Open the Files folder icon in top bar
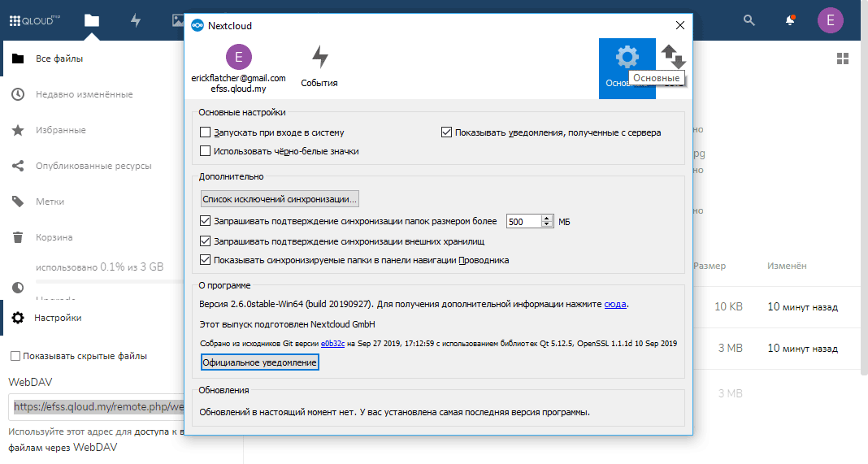Image resolution: width=868 pixels, height=464 pixels. 92,21
